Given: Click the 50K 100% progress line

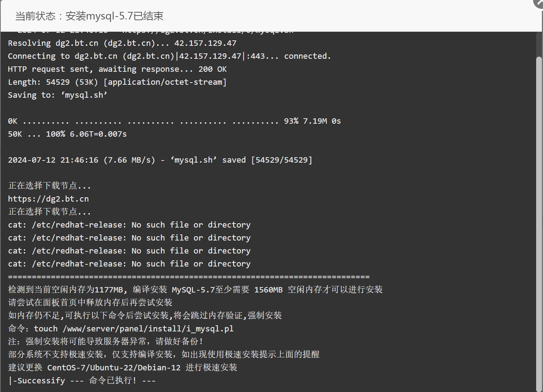Looking at the screenshot, I should click(x=67, y=134).
